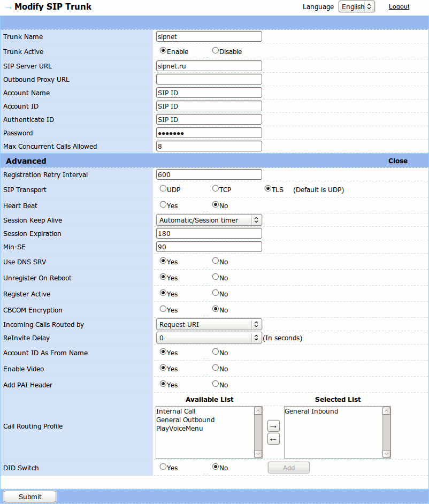Open the Language dropdown
This screenshot has width=429, height=504.
tap(357, 7)
